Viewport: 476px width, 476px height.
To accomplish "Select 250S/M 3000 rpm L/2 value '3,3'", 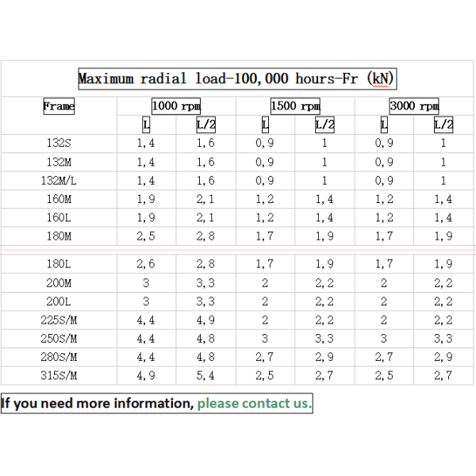I will (443, 339).
